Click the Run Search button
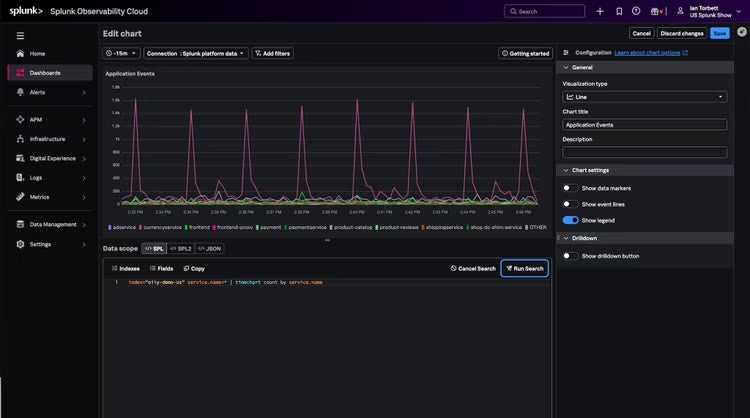750x418 pixels. point(525,268)
